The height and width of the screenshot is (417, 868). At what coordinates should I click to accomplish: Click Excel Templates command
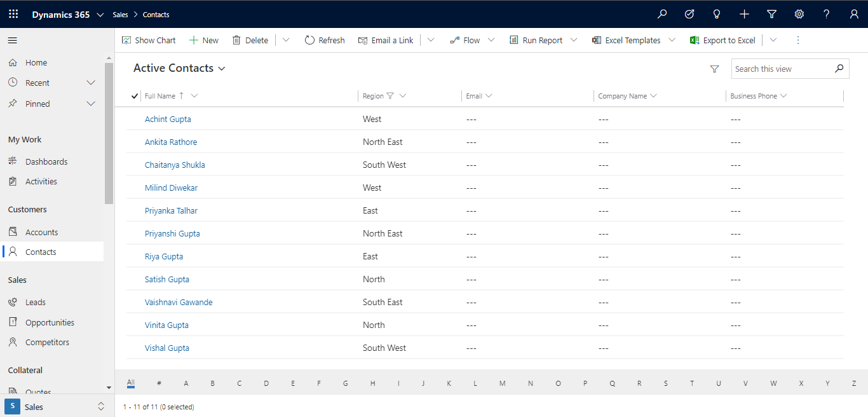pyautogui.click(x=627, y=40)
